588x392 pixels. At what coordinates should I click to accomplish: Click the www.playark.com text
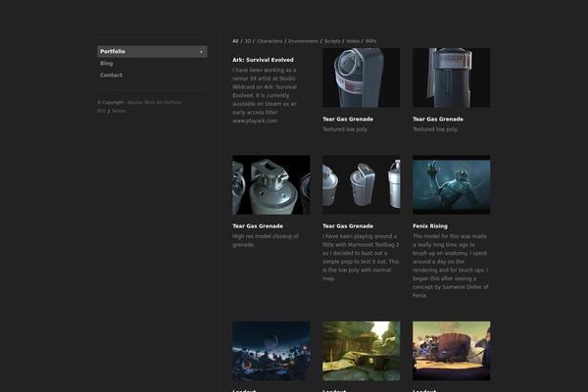(255, 121)
